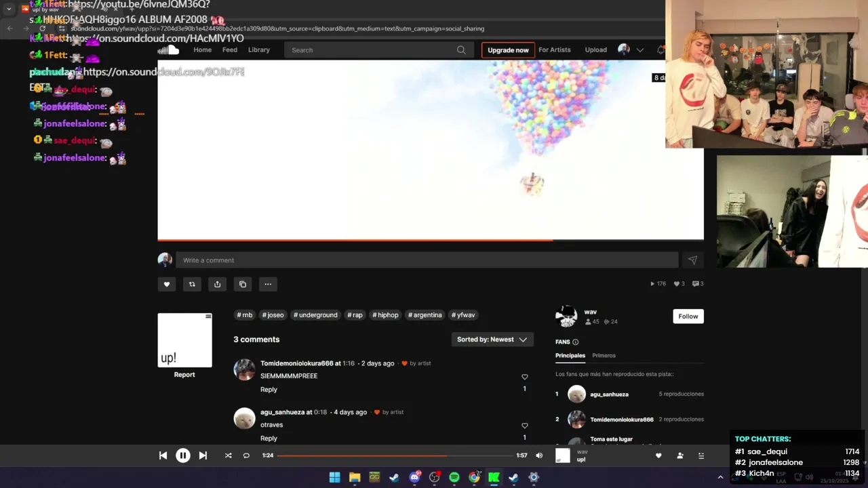Toggle like on the track heart button
The image size is (868, 488).
[167, 284]
